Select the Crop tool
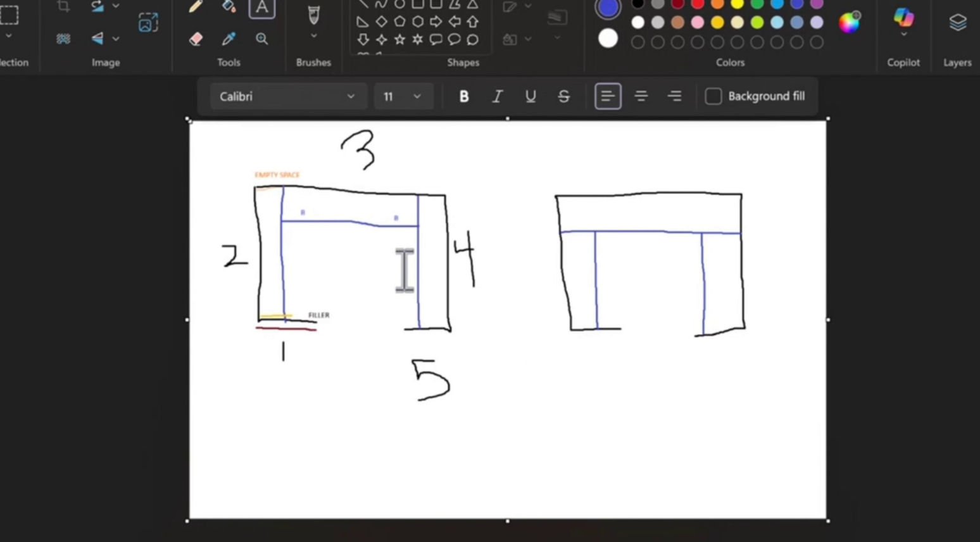The width and height of the screenshot is (980, 542). (x=63, y=6)
